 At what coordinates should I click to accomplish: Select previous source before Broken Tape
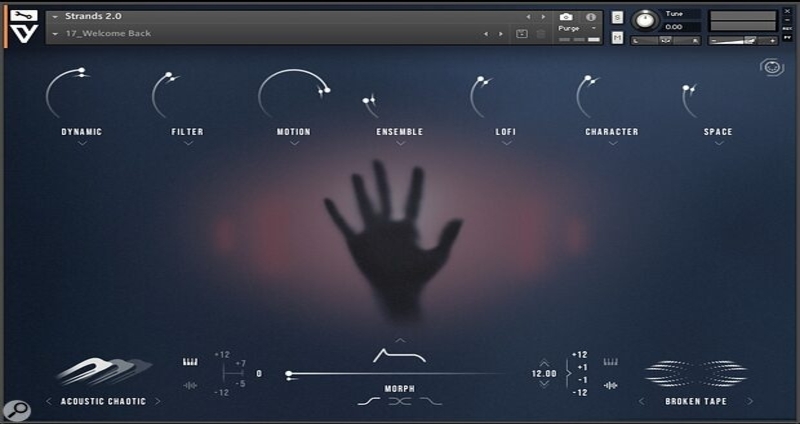tap(642, 402)
